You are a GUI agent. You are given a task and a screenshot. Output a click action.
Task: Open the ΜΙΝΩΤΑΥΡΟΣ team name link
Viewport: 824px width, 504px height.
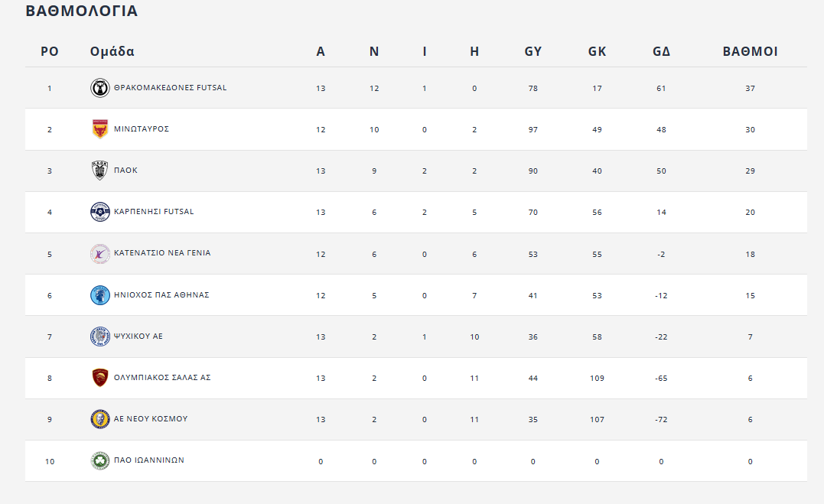click(142, 129)
